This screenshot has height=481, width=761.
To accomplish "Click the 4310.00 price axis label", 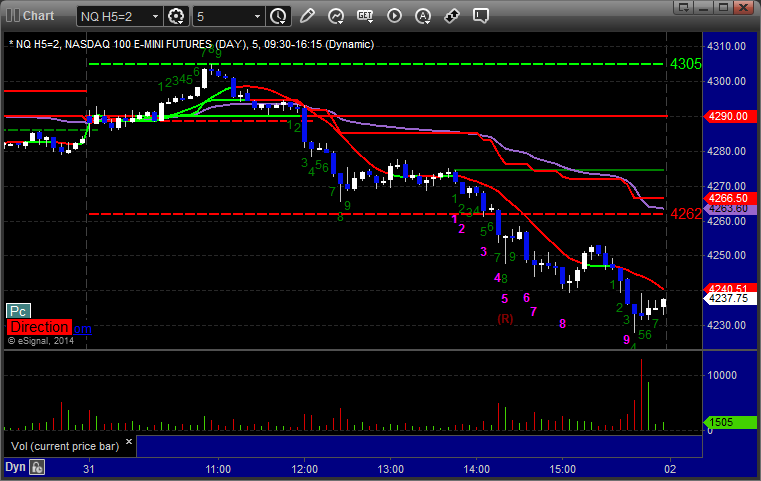I will click(x=727, y=47).
